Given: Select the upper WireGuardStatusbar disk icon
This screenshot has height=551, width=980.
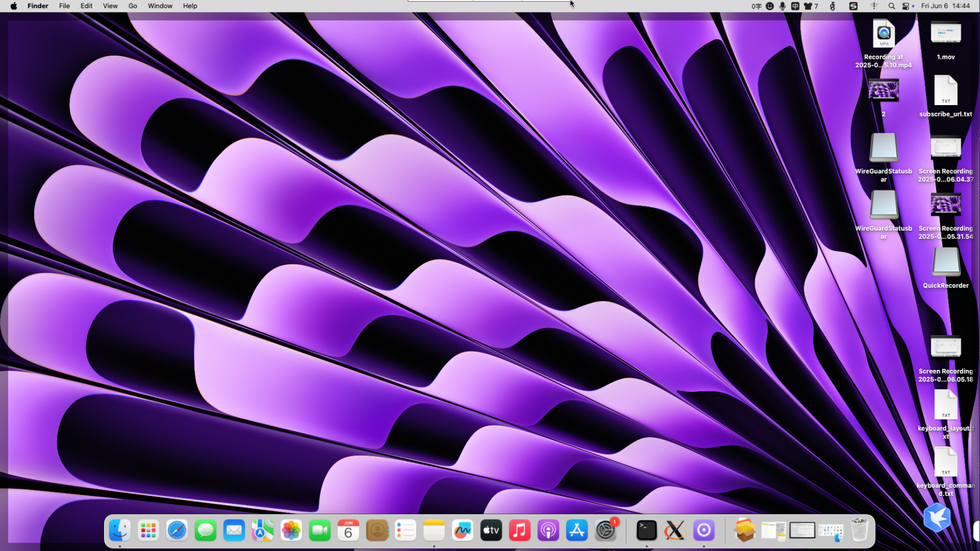Looking at the screenshot, I should [x=884, y=157].
